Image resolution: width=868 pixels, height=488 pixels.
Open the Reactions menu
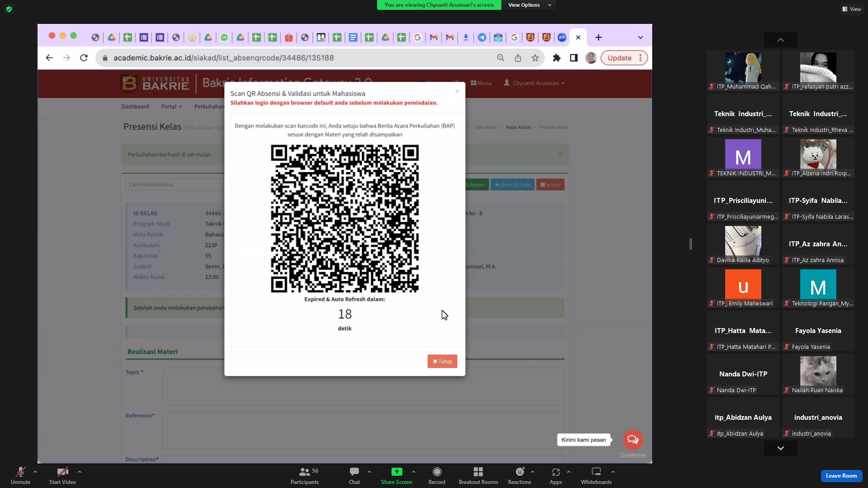(x=519, y=475)
